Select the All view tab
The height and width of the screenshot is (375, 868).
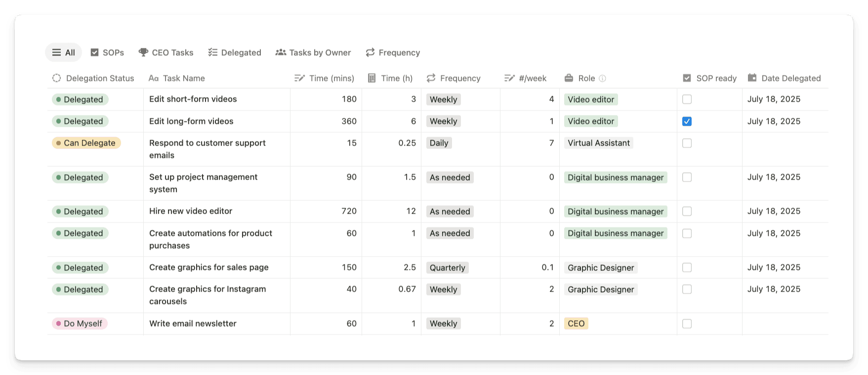(64, 52)
